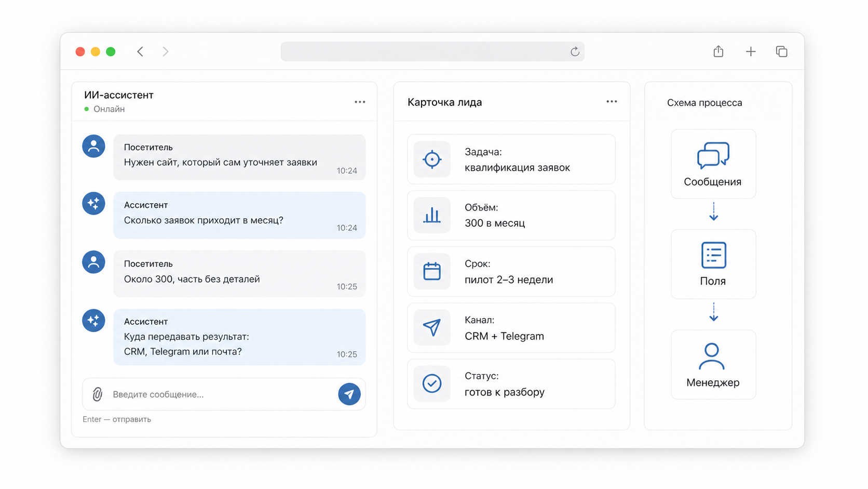Image resolution: width=868 pixels, height=489 pixels.
Task: Select the Менеджер person icon
Action: 712,356
